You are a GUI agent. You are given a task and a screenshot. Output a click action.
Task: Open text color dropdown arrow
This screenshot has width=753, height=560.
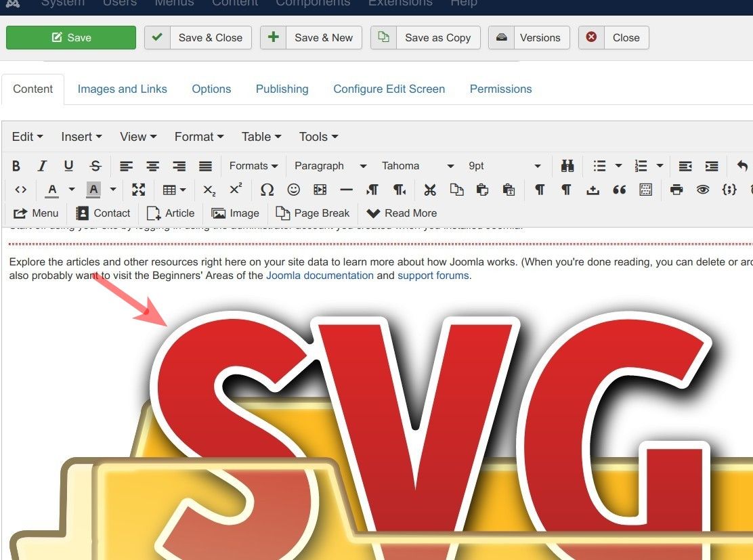coord(72,190)
